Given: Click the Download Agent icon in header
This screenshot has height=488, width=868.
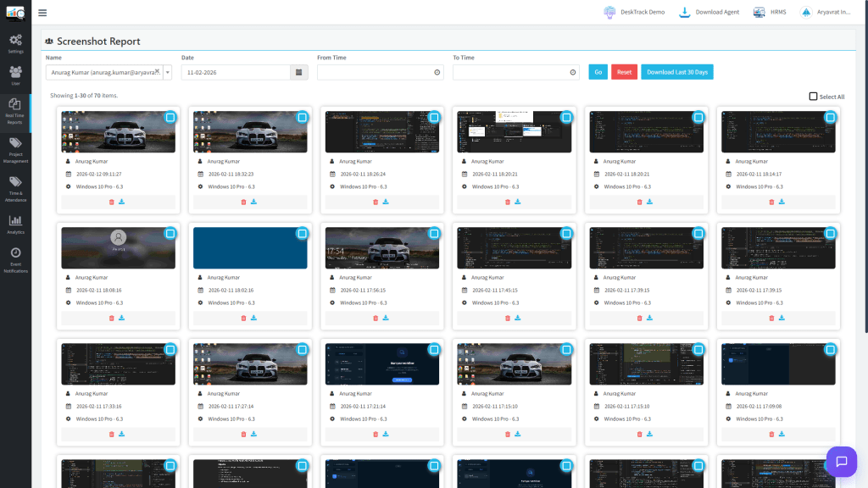Looking at the screenshot, I should (x=685, y=12).
